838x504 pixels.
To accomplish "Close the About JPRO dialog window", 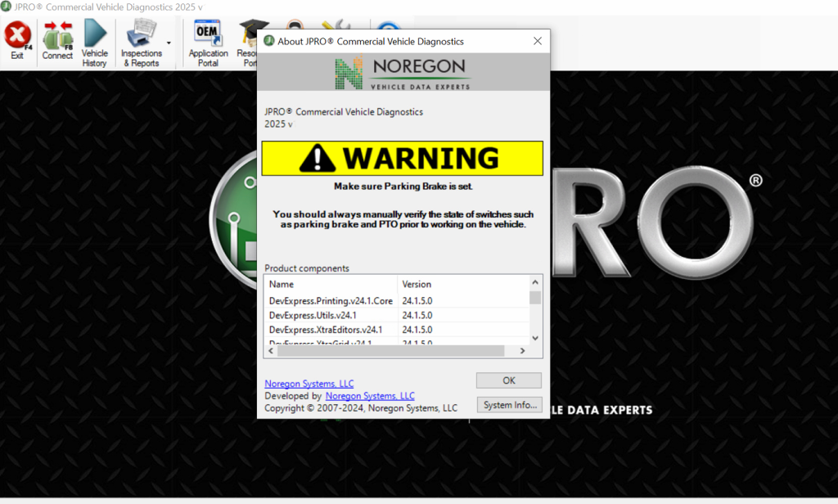I will pyautogui.click(x=538, y=41).
